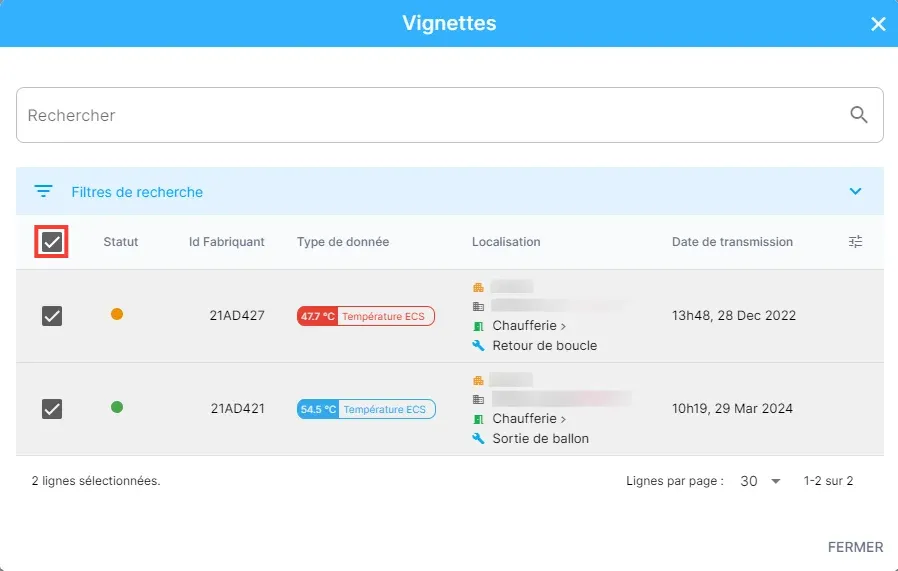
Task: Close the Vignettes dialog with the X
Action: (878, 24)
